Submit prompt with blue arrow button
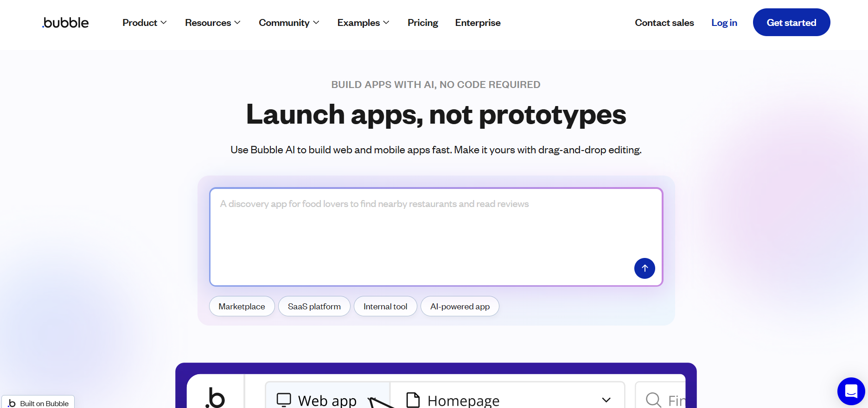This screenshot has width=868, height=408. point(644,268)
